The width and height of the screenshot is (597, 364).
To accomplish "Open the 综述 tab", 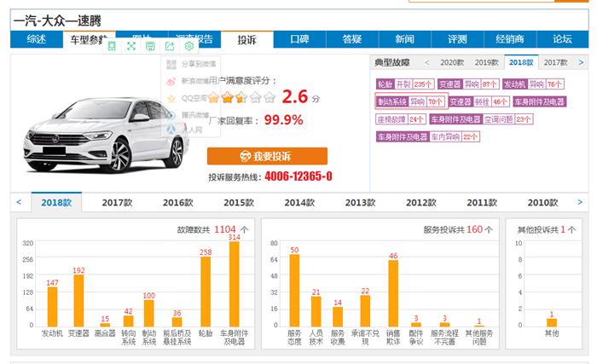I will [37, 39].
